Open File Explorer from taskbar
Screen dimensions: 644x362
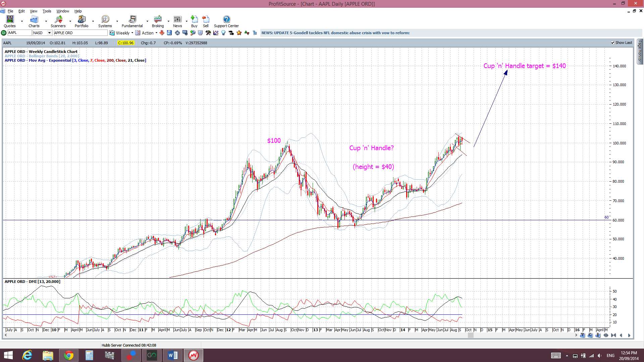(48, 355)
